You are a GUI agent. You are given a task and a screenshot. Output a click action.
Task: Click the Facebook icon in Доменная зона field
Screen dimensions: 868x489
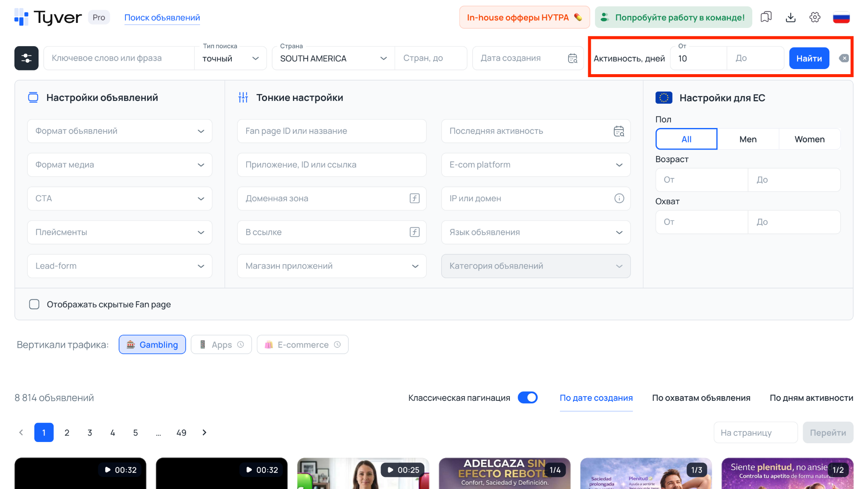(415, 198)
